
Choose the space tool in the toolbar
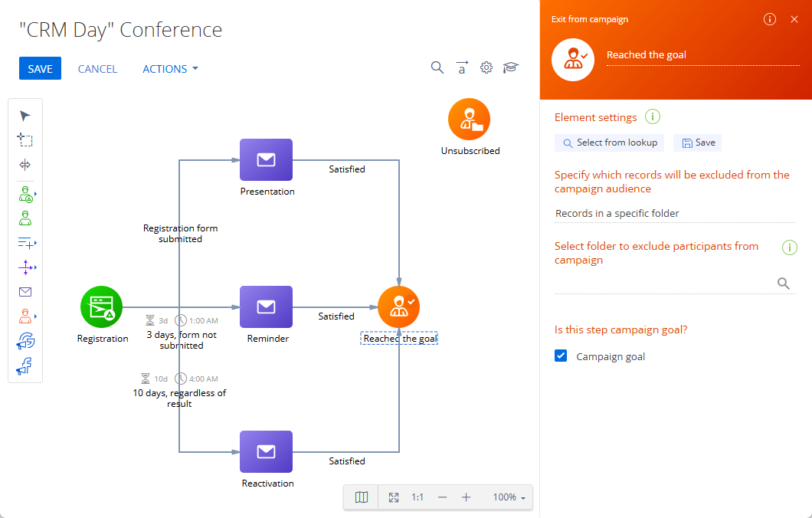coord(25,165)
